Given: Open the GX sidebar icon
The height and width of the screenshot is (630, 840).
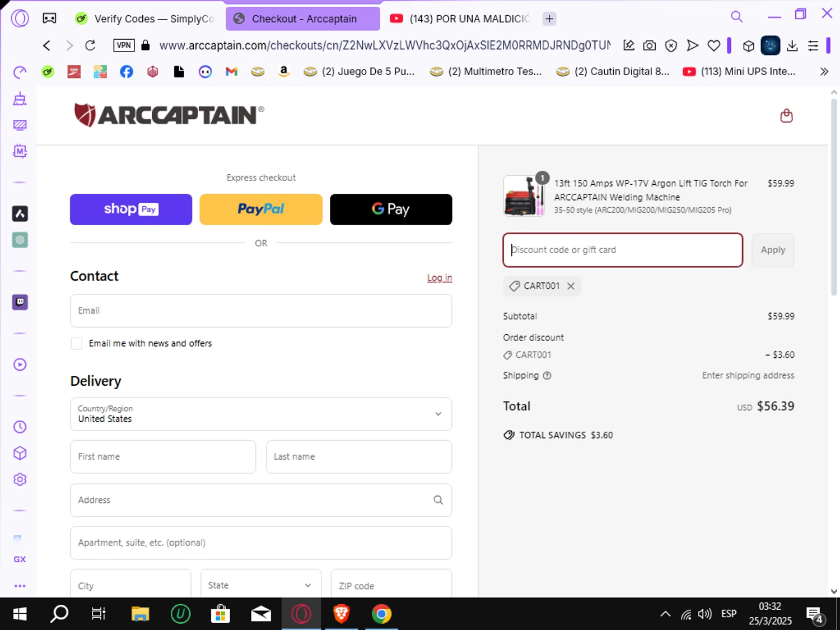Looking at the screenshot, I should click(20, 559).
